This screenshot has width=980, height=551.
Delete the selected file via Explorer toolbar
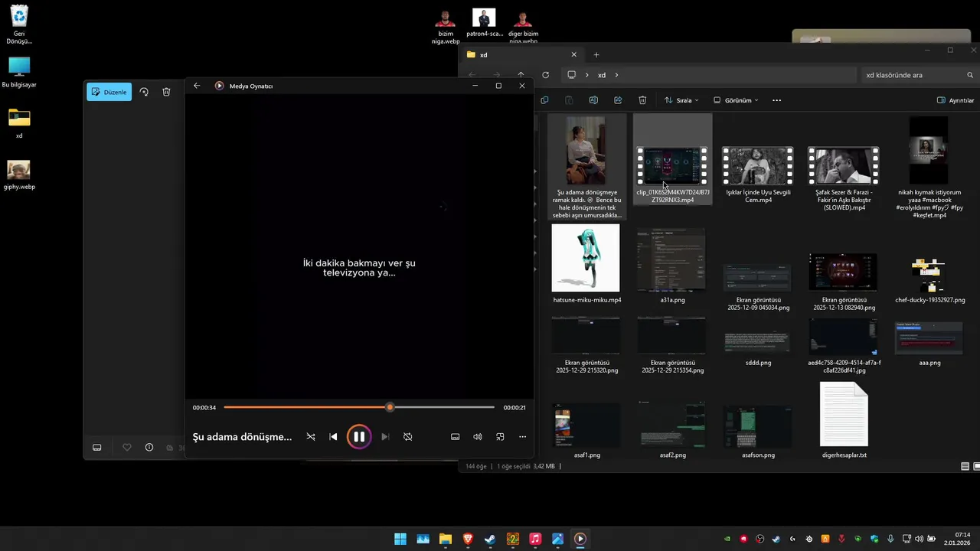point(642,100)
